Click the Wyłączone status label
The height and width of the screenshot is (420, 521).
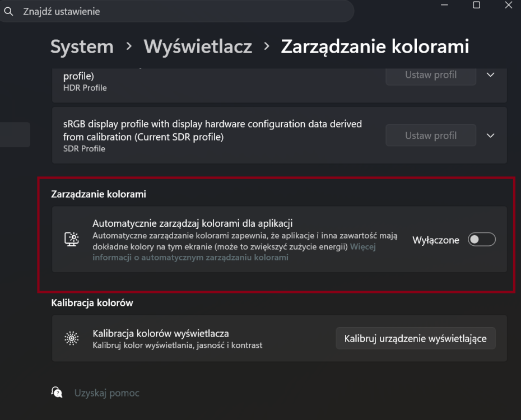(436, 240)
